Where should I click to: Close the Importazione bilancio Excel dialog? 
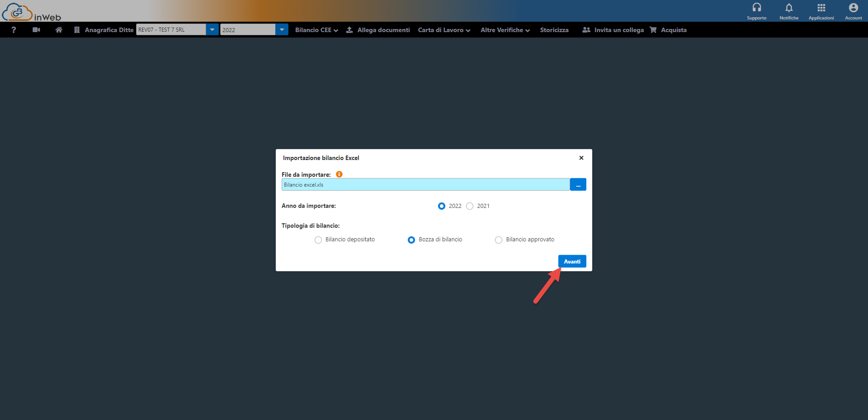click(581, 158)
